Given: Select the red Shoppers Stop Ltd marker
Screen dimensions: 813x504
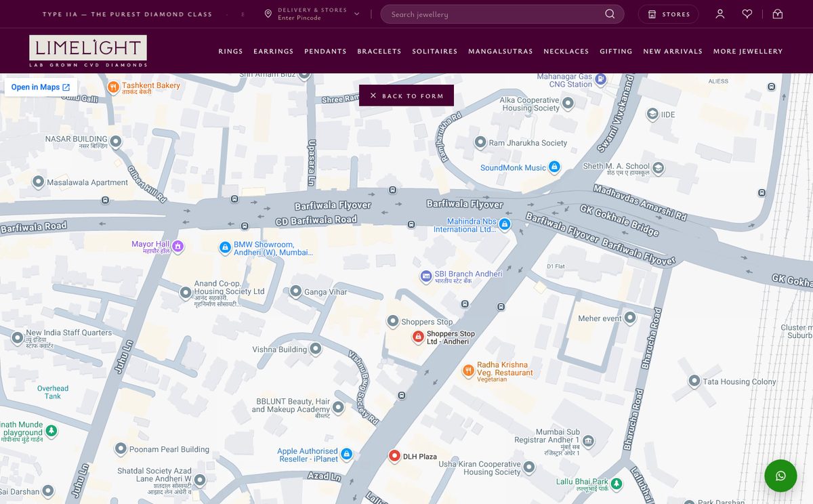Looking at the screenshot, I should point(418,337).
